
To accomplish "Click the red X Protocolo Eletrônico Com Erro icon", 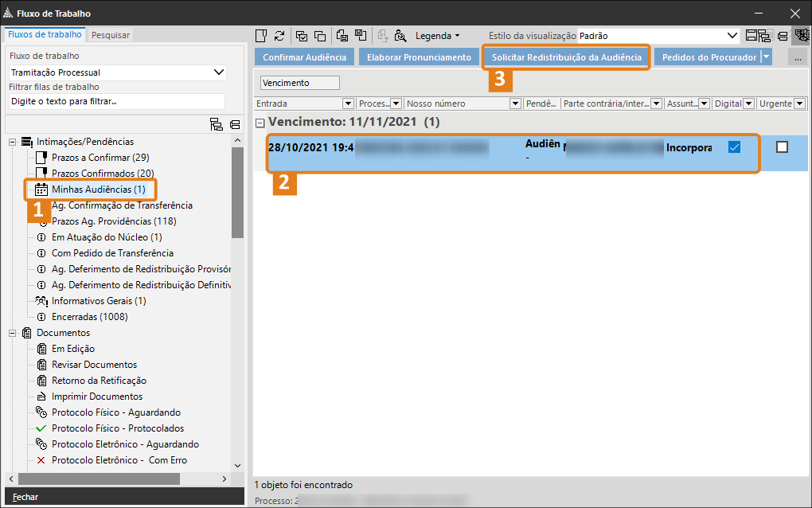I will point(41,460).
